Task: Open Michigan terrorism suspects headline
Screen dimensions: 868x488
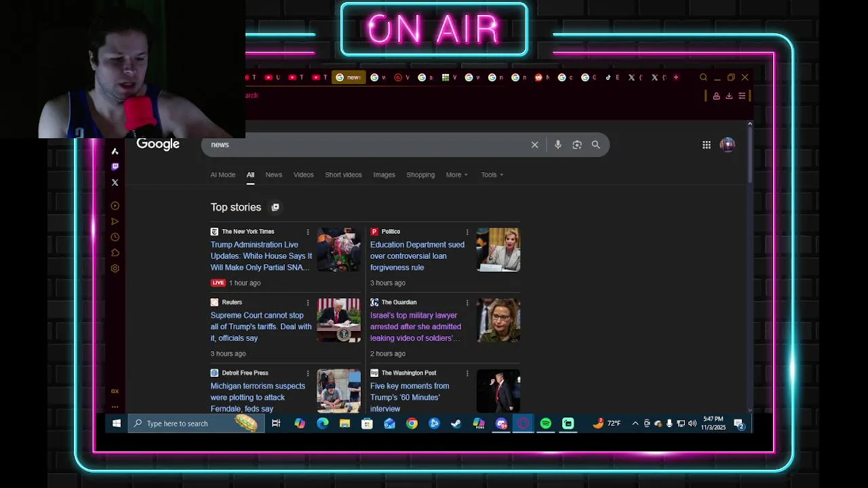Action: 258,397
